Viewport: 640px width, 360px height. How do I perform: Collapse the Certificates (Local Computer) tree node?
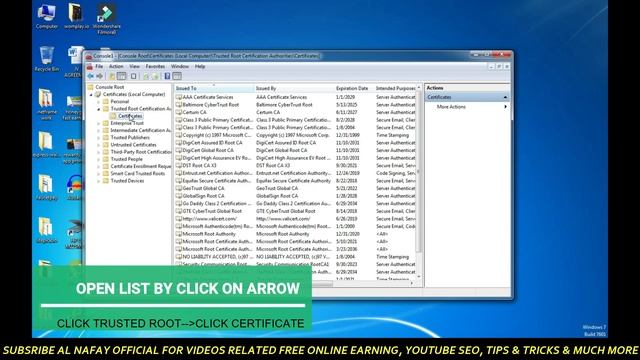coord(91,95)
